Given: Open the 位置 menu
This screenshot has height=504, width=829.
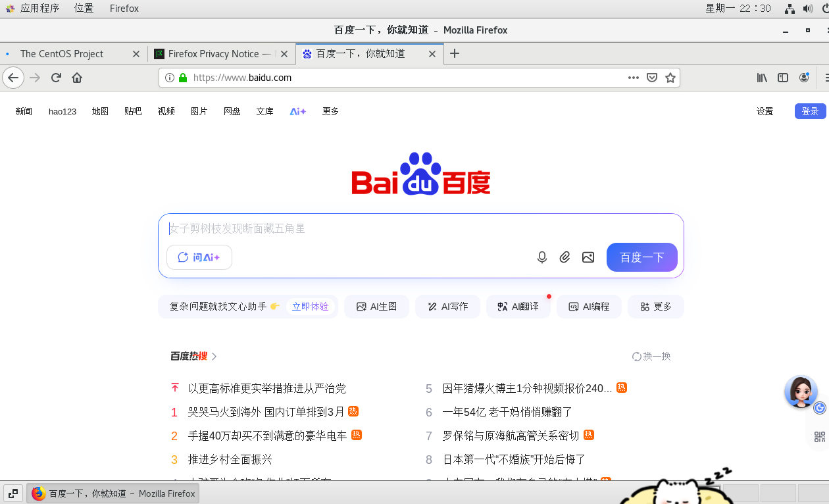Looking at the screenshot, I should 84,9.
